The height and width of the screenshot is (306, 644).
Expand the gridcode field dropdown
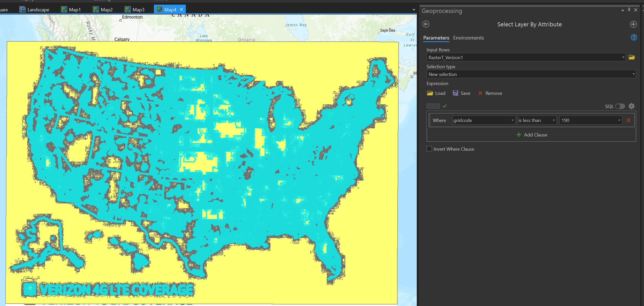click(x=512, y=120)
